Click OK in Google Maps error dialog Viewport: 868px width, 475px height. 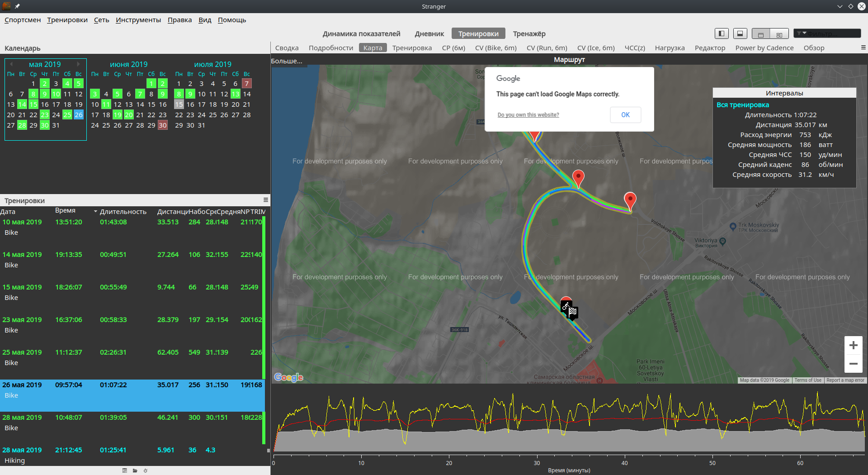pos(625,115)
